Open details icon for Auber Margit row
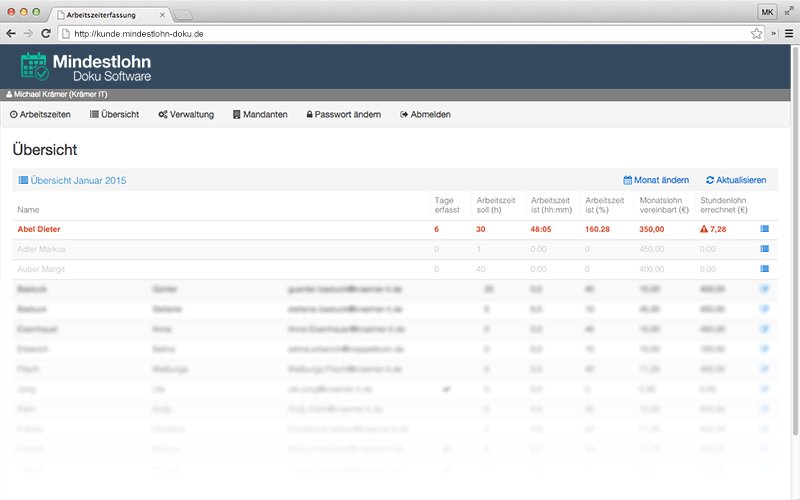Screen dimensions: 800x500 click(x=764, y=269)
